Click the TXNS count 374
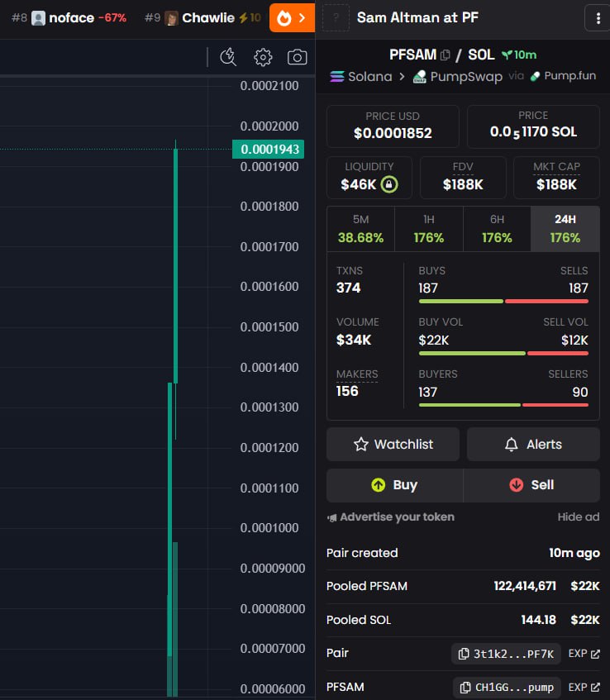This screenshot has width=610, height=700. pyautogui.click(x=348, y=288)
